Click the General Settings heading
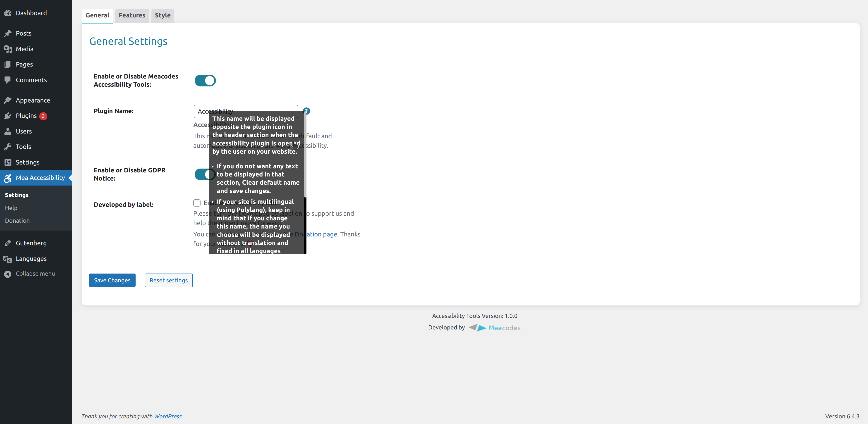Screen dimensions: 868x424 [128, 41]
